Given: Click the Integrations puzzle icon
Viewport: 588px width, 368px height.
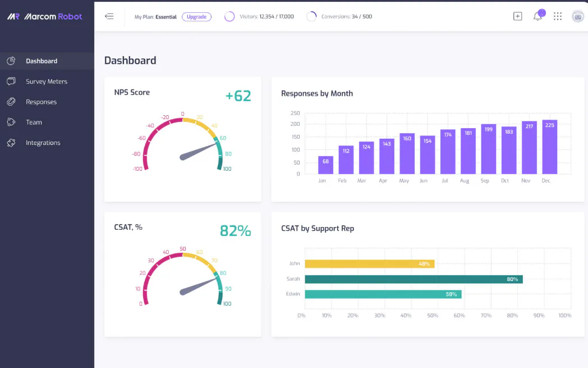Looking at the screenshot, I should pyautogui.click(x=11, y=143).
